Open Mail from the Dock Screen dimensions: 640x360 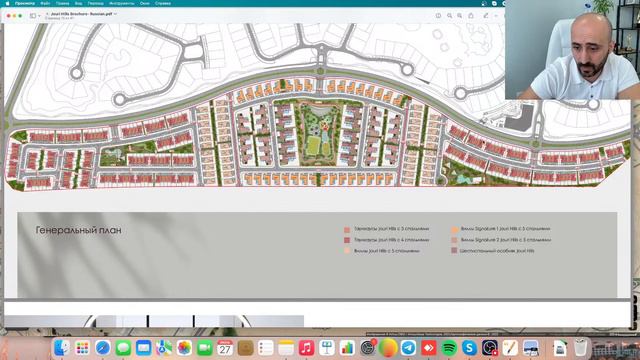(144, 348)
